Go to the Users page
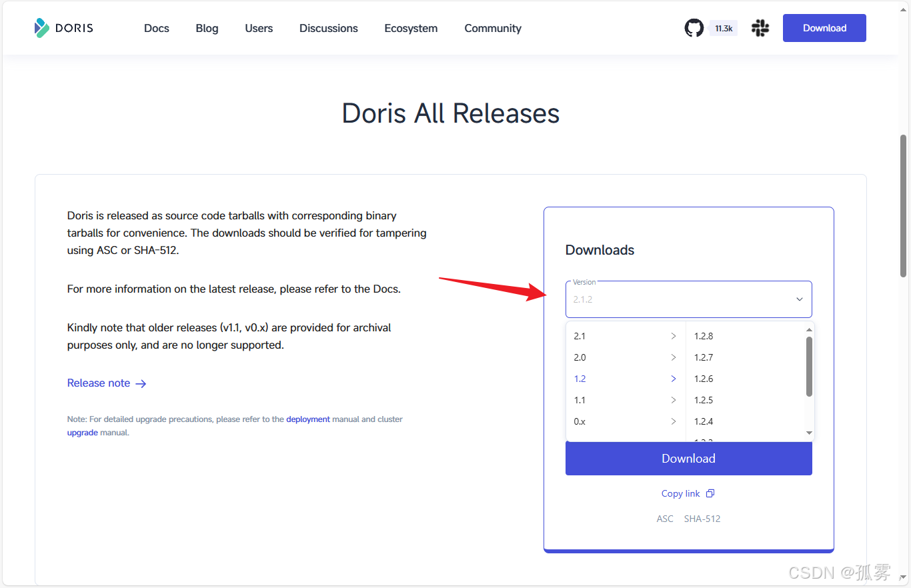This screenshot has height=588, width=911. click(259, 28)
